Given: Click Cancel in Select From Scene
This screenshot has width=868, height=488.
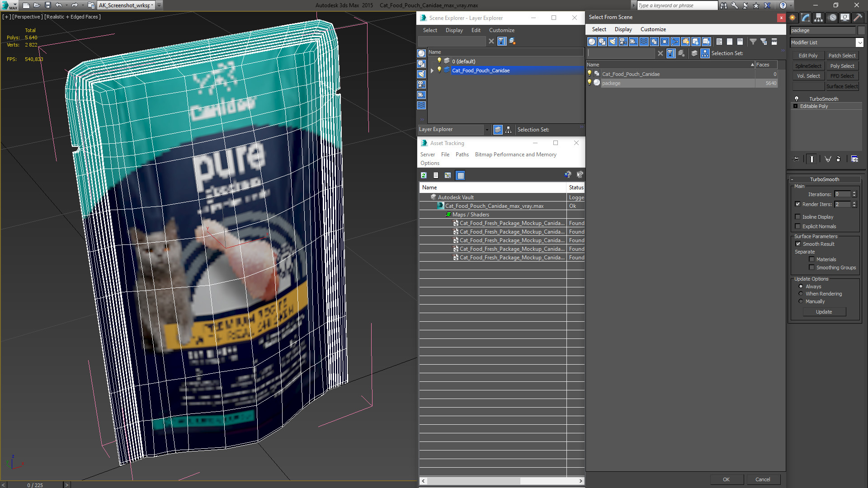Looking at the screenshot, I should (x=763, y=479).
